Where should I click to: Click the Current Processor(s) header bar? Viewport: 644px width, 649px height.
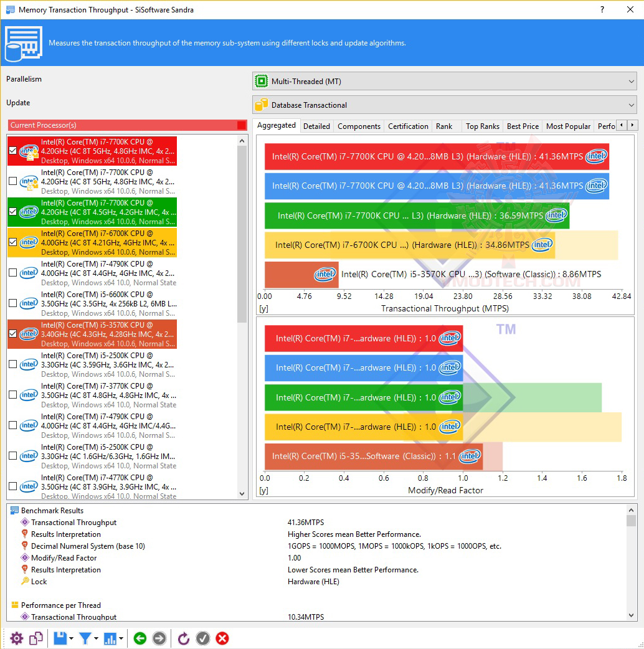[x=128, y=125]
